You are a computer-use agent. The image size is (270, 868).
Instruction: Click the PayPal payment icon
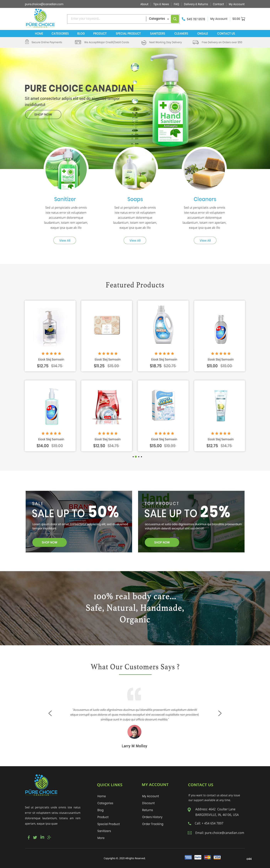(198, 857)
